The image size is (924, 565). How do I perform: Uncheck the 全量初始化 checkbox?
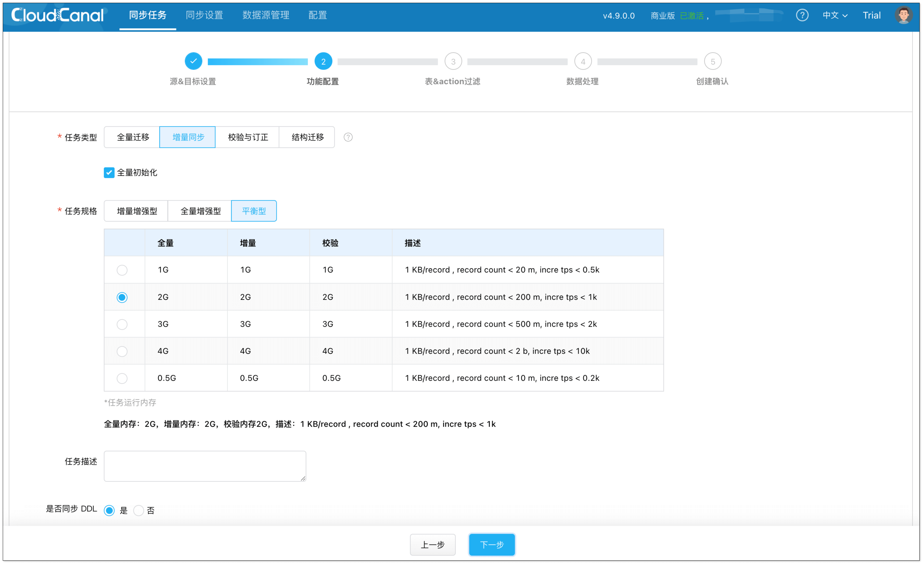[x=109, y=173]
